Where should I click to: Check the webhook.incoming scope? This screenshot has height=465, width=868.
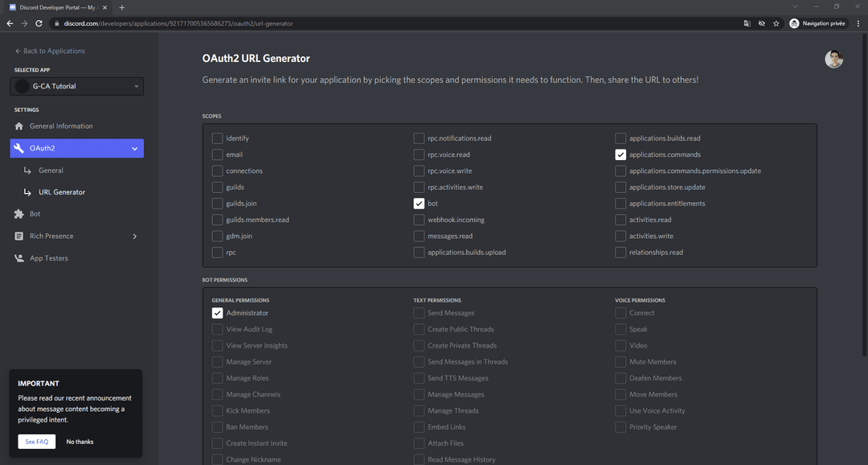(x=419, y=220)
